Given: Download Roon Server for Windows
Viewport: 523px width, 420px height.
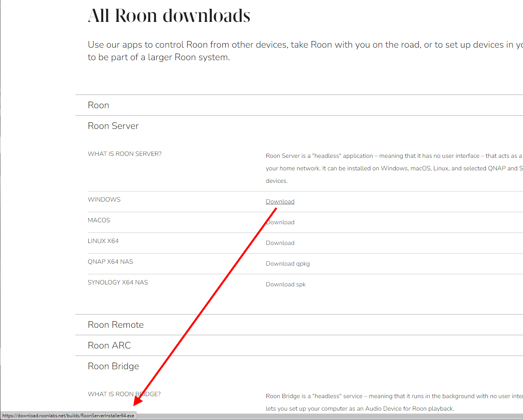Looking at the screenshot, I should [280, 202].
